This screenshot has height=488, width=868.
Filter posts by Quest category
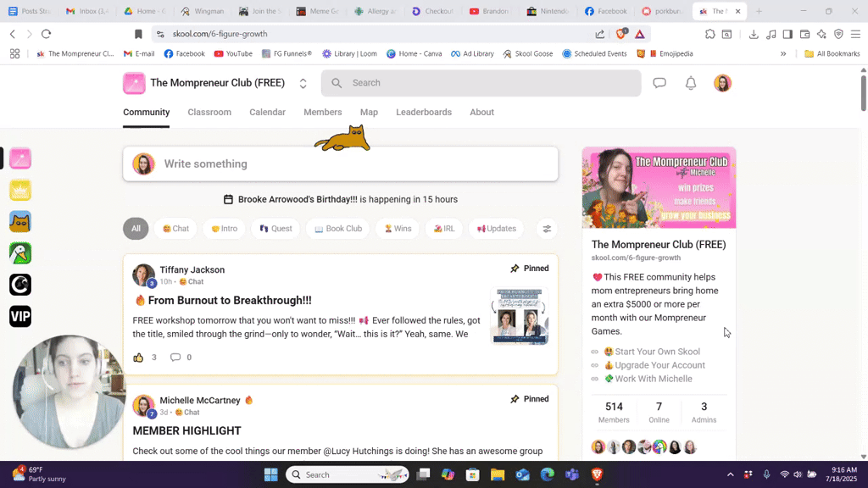(275, 229)
